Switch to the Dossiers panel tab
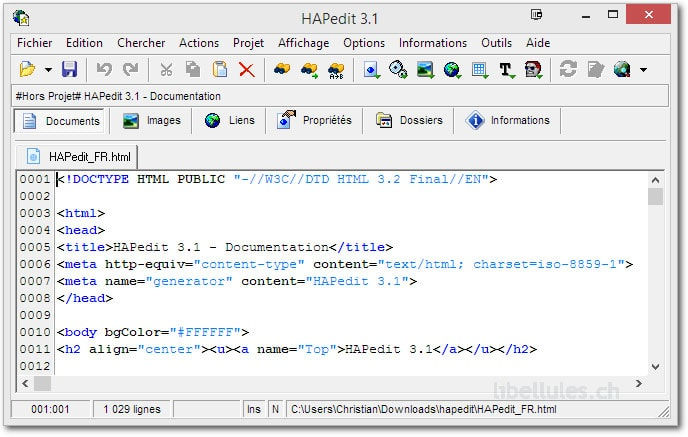This screenshot has height=437, width=688. point(408,121)
